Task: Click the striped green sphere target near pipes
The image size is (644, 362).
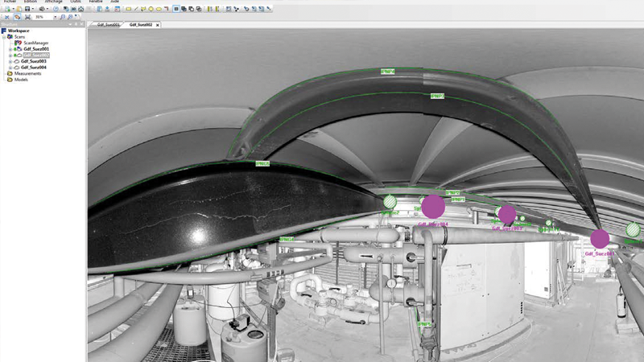Action: [390, 201]
